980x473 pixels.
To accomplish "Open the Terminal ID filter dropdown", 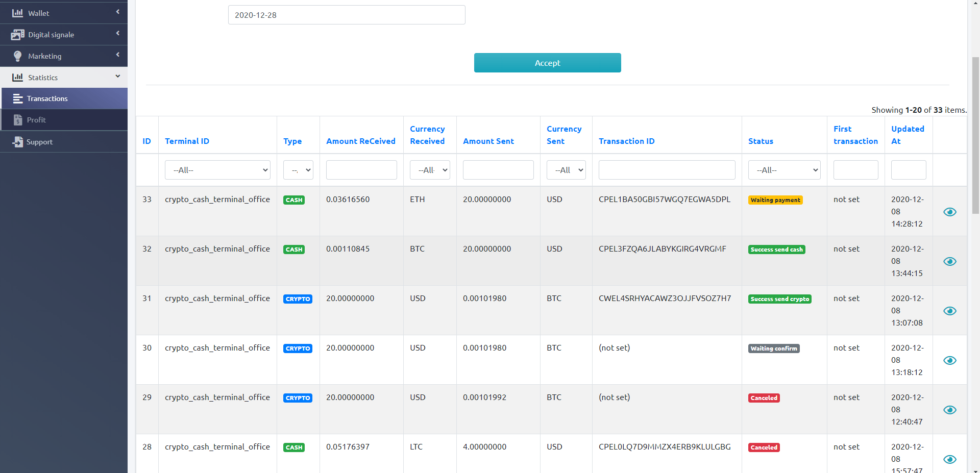I will click(217, 170).
